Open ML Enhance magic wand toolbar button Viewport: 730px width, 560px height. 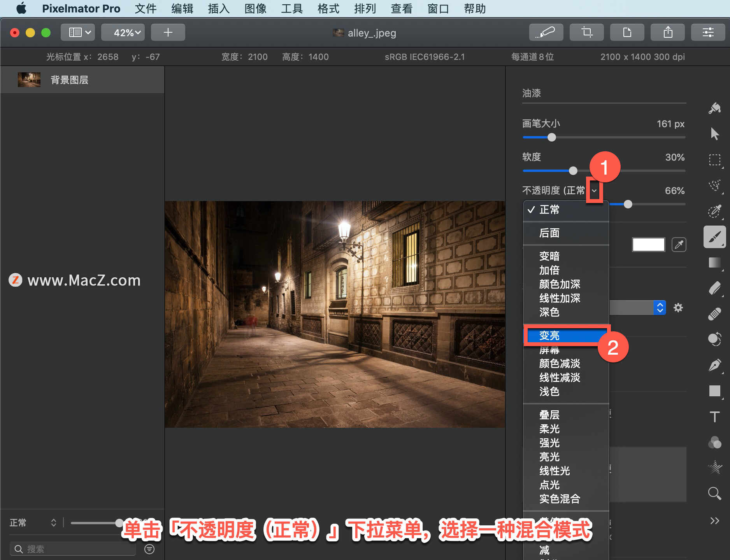(x=546, y=32)
